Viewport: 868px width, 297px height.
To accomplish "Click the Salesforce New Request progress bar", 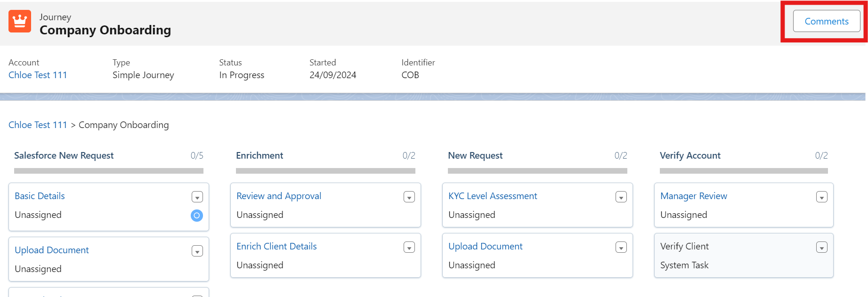I will 109,171.
